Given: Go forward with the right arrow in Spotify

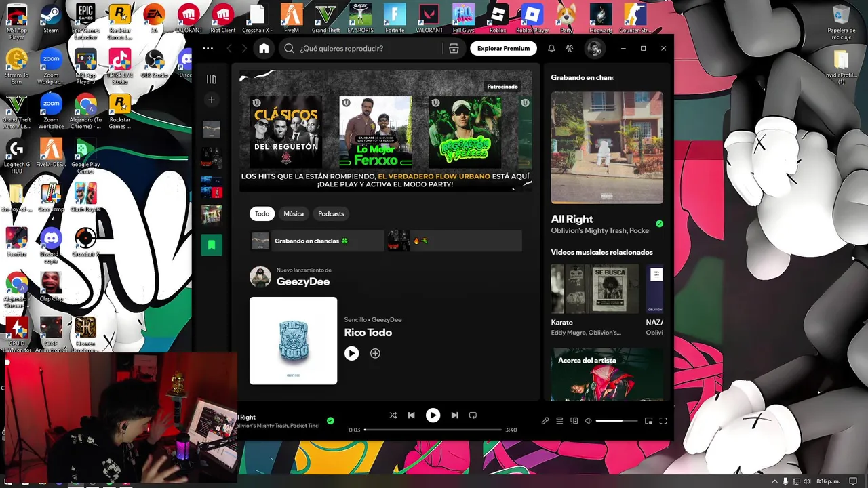Looking at the screenshot, I should (x=244, y=48).
